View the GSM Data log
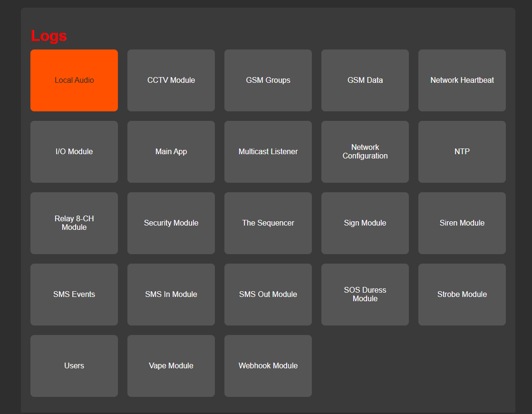The width and height of the screenshot is (532, 414). [365, 80]
